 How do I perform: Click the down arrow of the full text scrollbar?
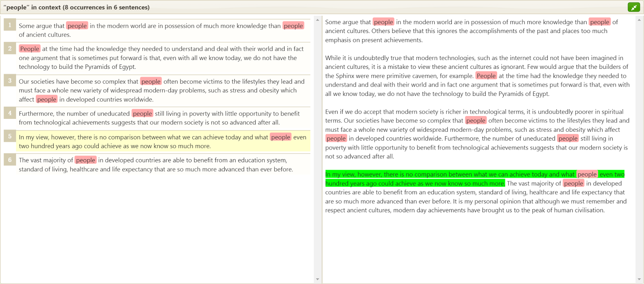[x=639, y=279]
